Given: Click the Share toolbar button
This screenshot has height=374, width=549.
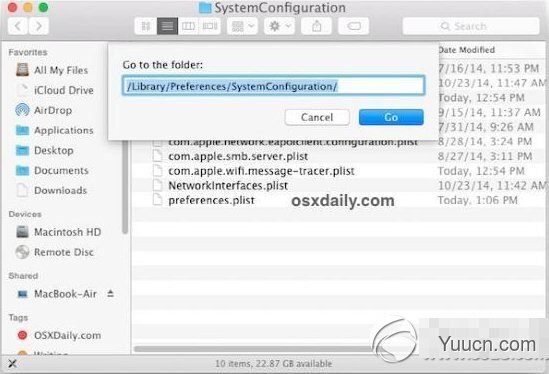Looking at the screenshot, I should point(317,26).
